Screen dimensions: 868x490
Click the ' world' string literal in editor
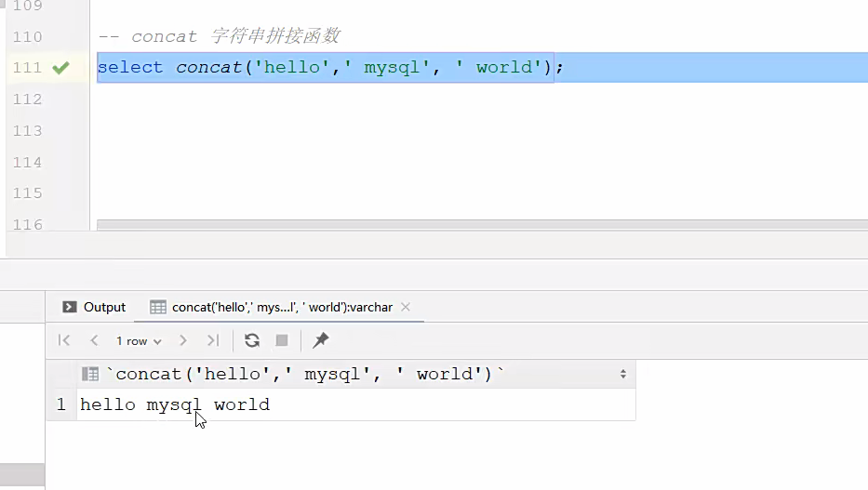(498, 68)
